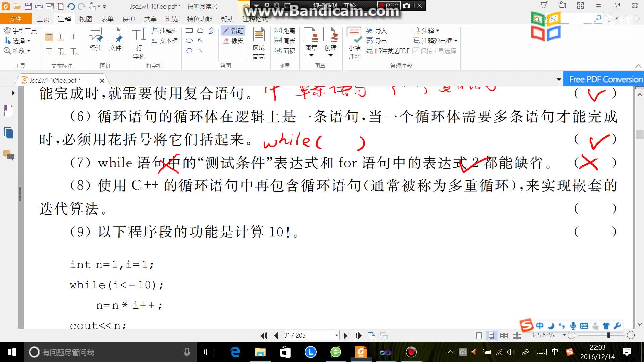Select the Hand tool (手型工具)
Image resolution: width=644 pixels, height=362 pixels.
tap(20, 31)
